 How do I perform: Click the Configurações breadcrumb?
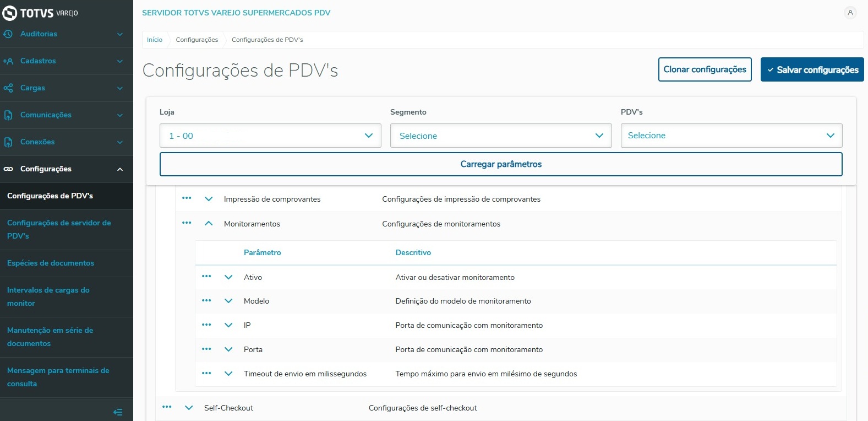[197, 40]
